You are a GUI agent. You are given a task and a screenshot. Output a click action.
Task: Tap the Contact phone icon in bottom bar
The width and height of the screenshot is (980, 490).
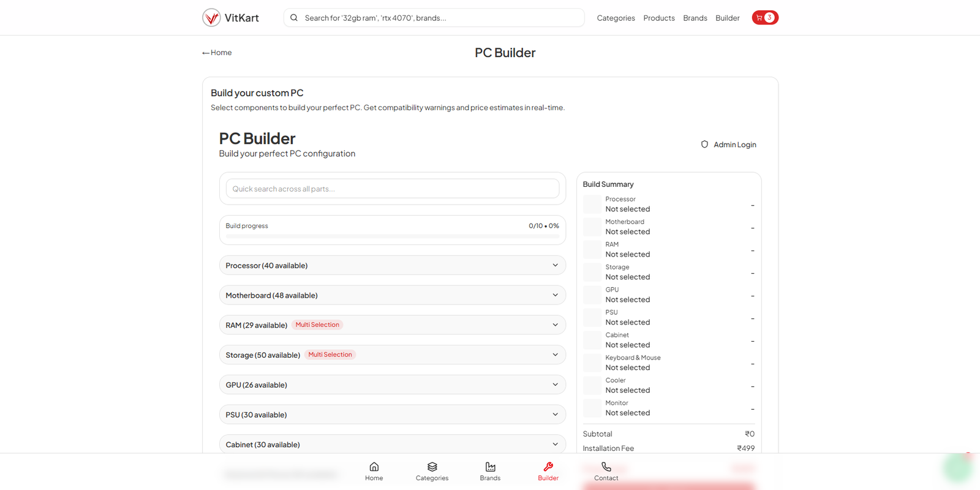[x=606, y=467]
